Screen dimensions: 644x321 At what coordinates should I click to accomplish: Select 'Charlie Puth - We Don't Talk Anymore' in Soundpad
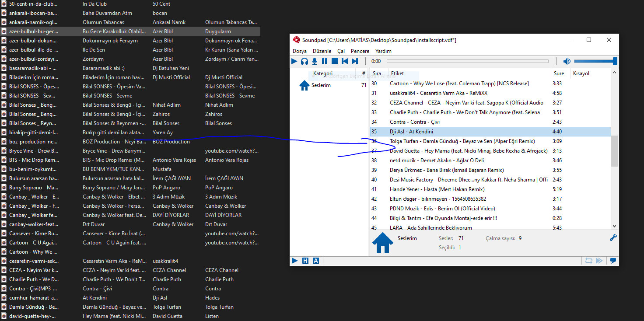click(x=490, y=112)
